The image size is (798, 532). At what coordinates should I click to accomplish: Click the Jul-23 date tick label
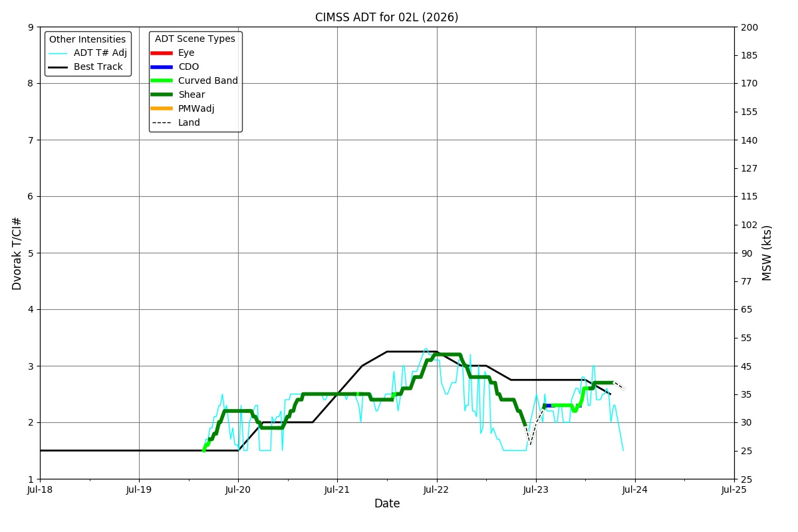pos(536,489)
